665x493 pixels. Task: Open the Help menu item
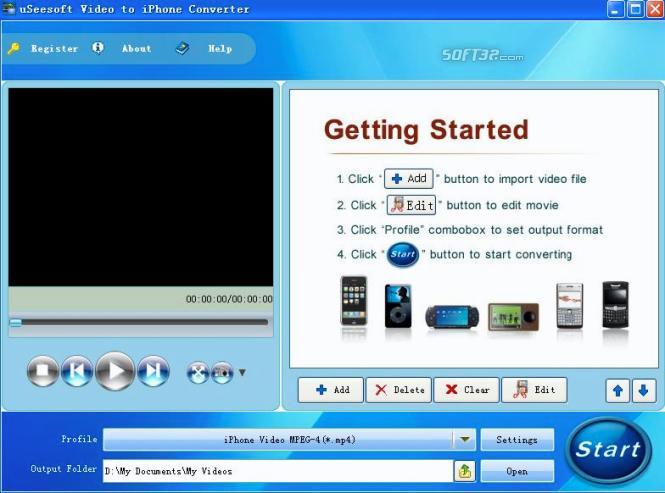pyautogui.click(x=220, y=48)
